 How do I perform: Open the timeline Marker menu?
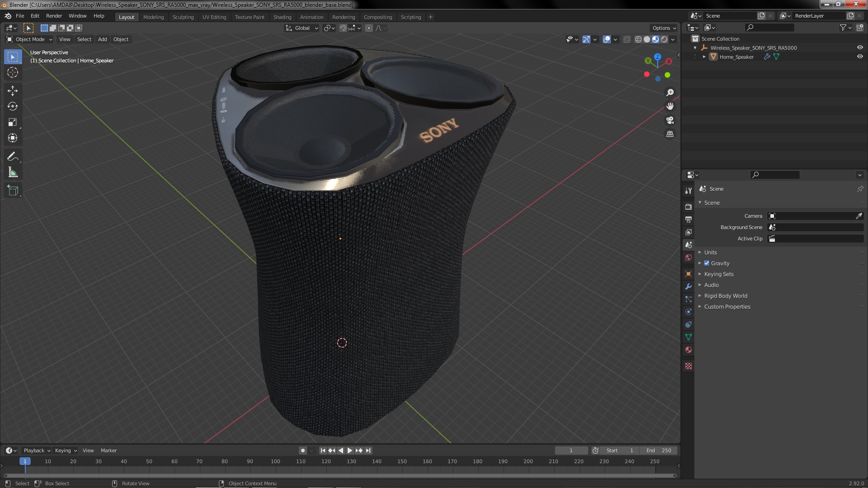click(108, 450)
